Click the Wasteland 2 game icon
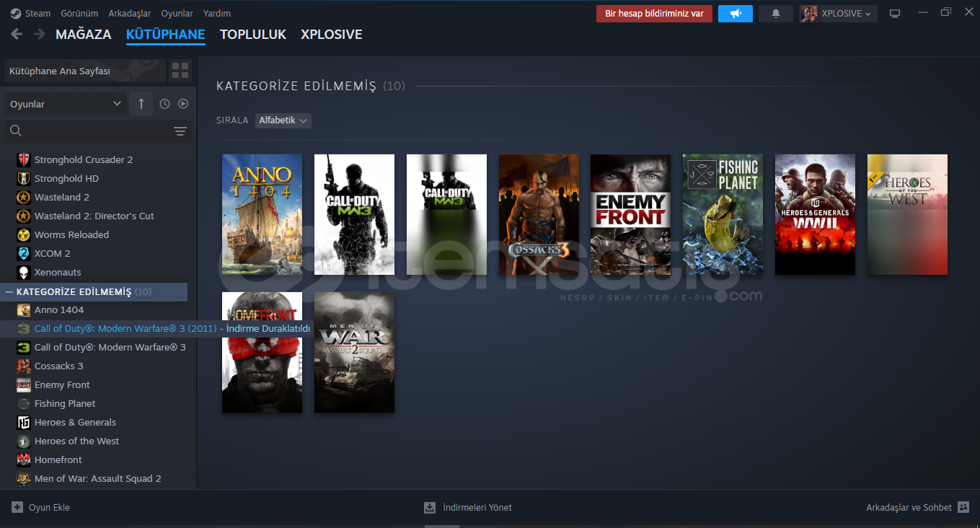This screenshot has height=528, width=980. [24, 197]
